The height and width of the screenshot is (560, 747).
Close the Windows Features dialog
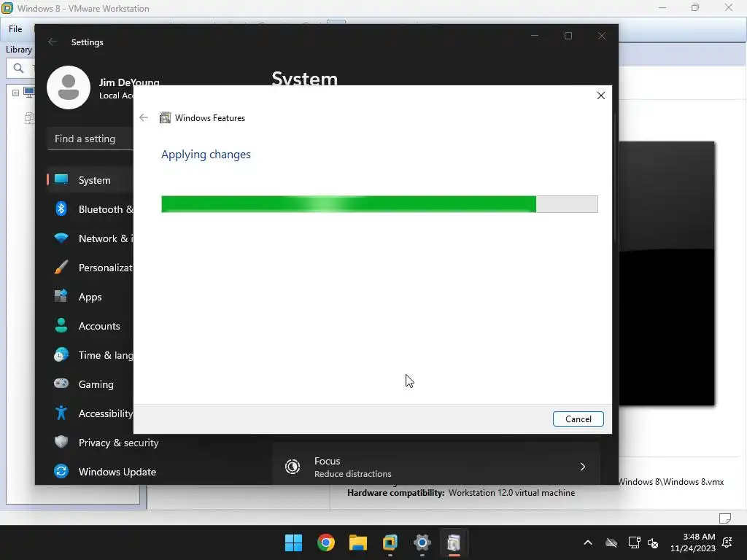point(601,96)
